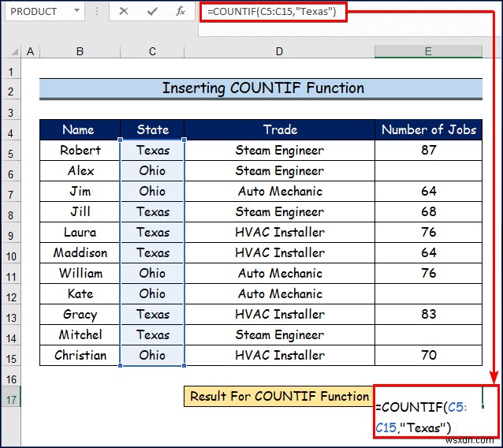Click the editing cell with COUNTIF formula
503x448 pixels.
[436, 412]
